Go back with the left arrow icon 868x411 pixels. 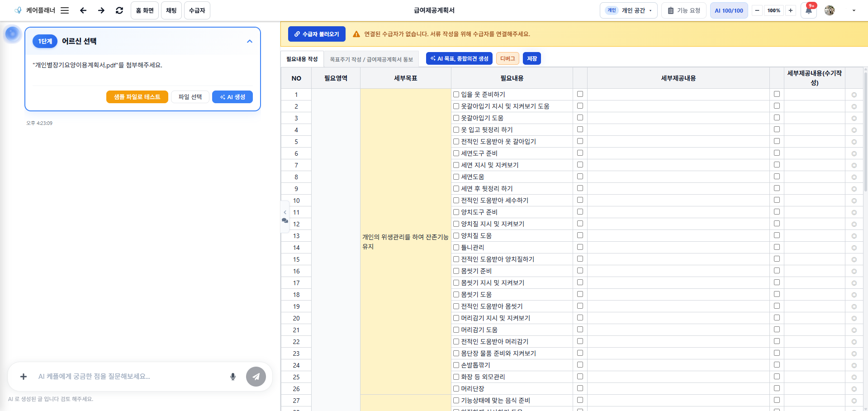(83, 10)
